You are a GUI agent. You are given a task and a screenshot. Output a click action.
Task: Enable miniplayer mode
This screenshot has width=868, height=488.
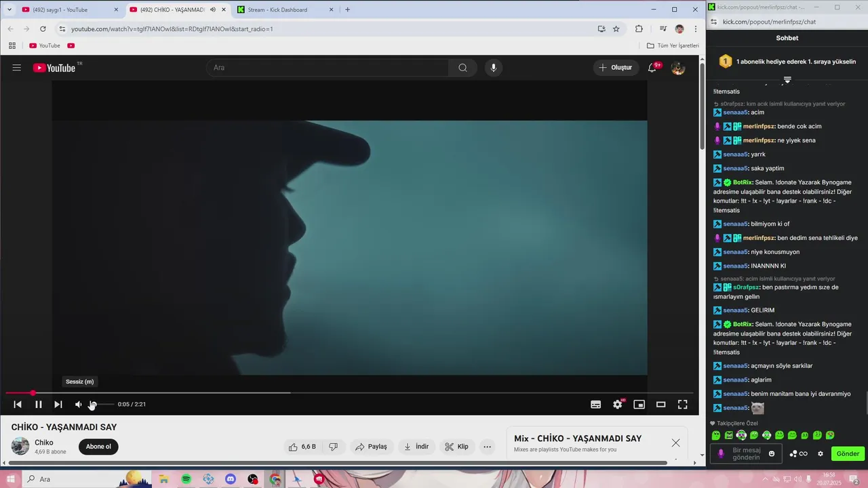tap(639, 405)
